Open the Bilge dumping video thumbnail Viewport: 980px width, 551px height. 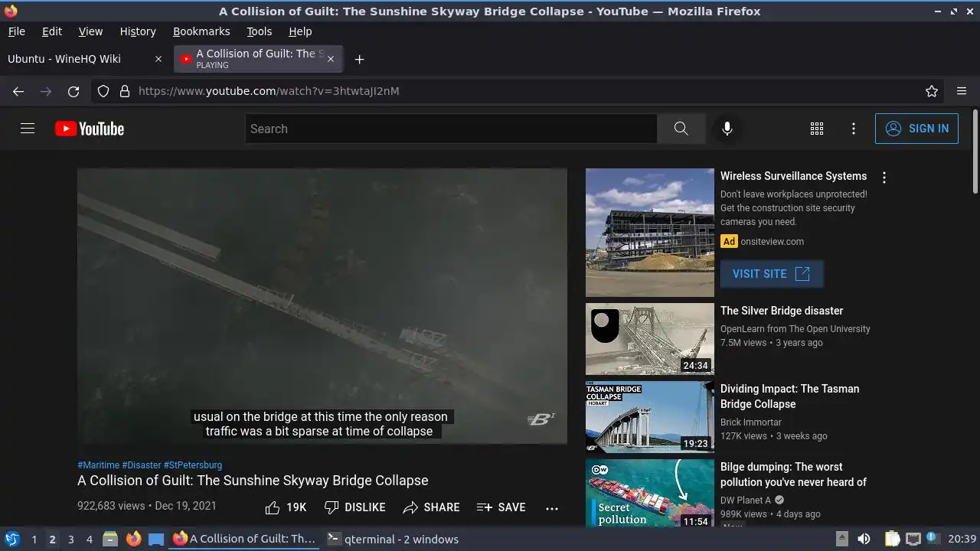pyautogui.click(x=650, y=493)
